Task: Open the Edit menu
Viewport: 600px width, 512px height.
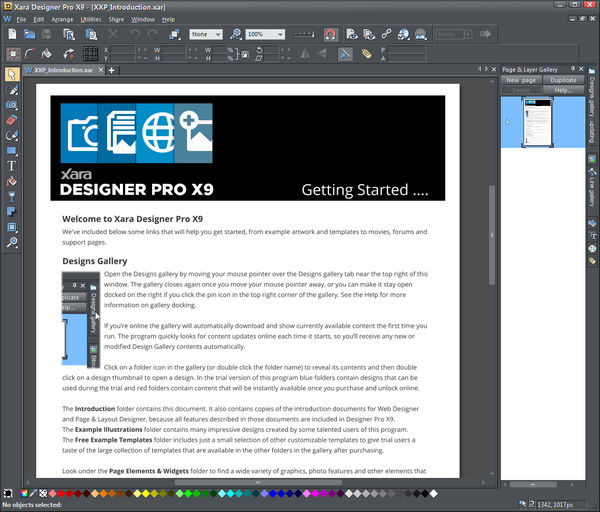Action: (39, 20)
